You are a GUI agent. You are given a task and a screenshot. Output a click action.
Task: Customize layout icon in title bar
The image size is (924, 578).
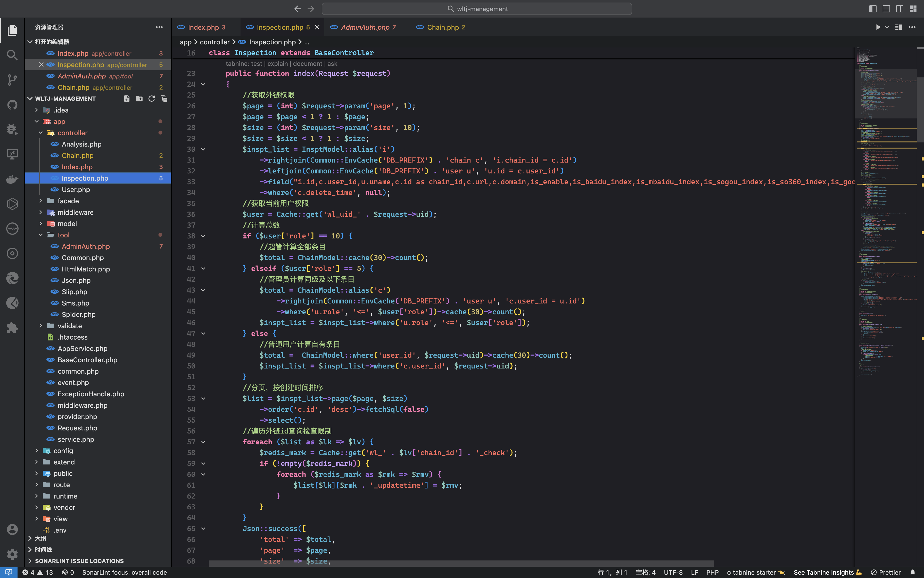pos(913,9)
